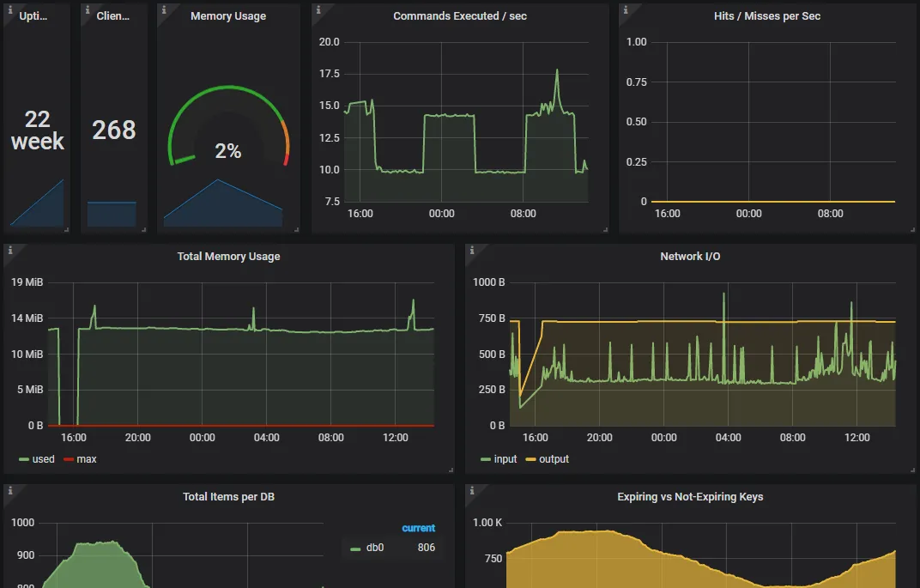Screen dimensions: 920x588
Task: Show info for Hits / Misses per Sec
Action: click(x=624, y=9)
